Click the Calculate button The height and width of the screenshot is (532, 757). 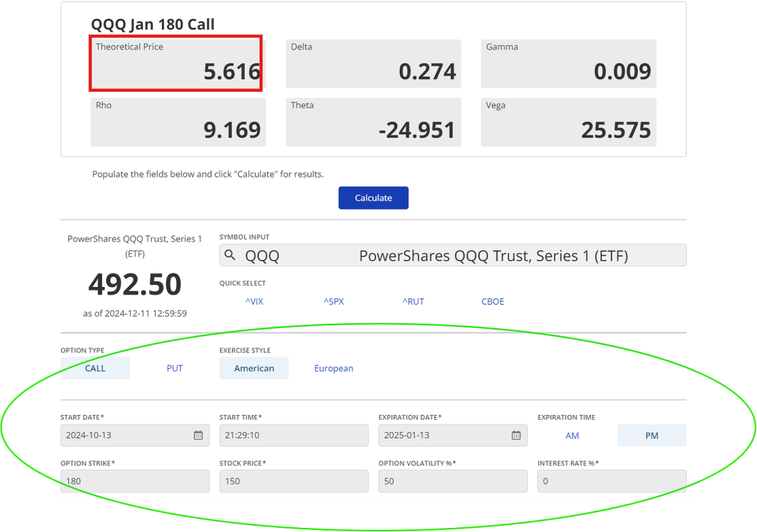click(x=373, y=198)
